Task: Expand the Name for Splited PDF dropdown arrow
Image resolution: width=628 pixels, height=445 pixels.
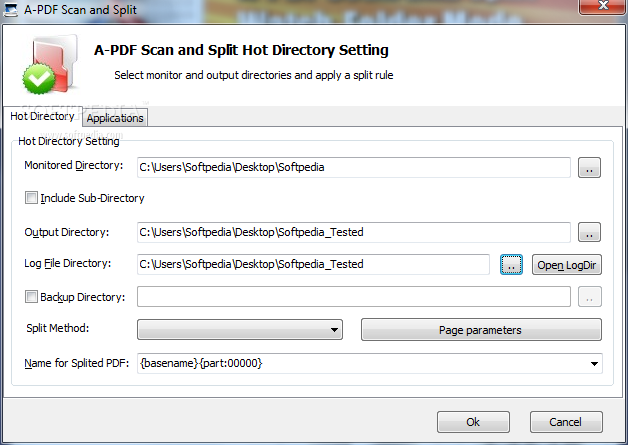Action: point(594,364)
